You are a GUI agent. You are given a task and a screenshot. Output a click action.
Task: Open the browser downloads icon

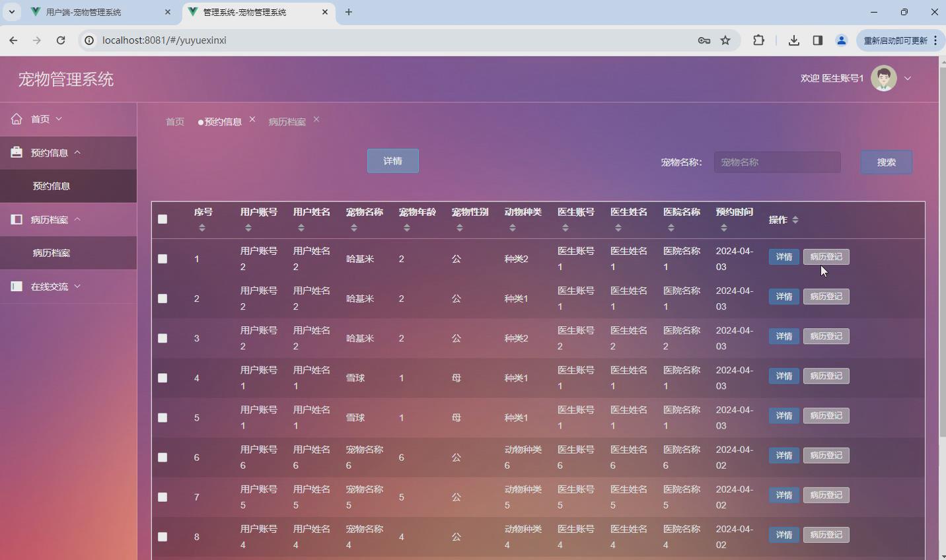[794, 40]
